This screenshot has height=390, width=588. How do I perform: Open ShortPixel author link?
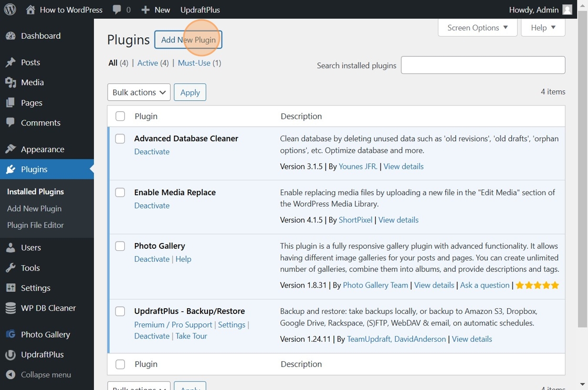355,220
